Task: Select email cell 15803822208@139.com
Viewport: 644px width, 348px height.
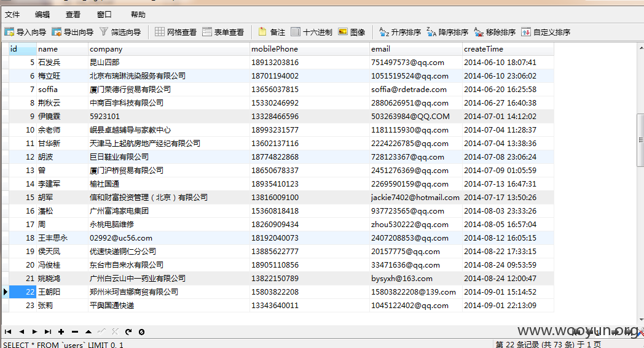Action: pyautogui.click(x=415, y=292)
